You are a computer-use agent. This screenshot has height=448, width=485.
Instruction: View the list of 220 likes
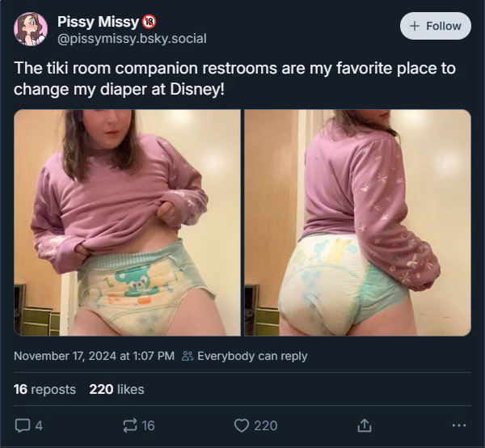116,389
